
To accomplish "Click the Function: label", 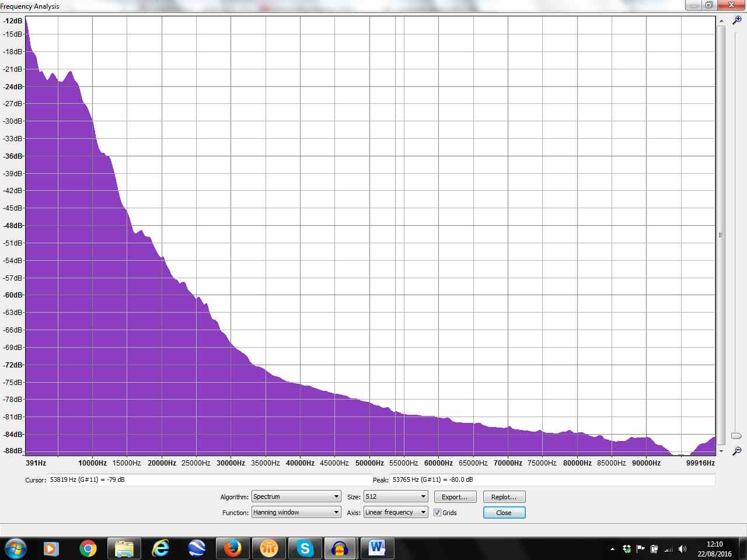I will tap(235, 513).
